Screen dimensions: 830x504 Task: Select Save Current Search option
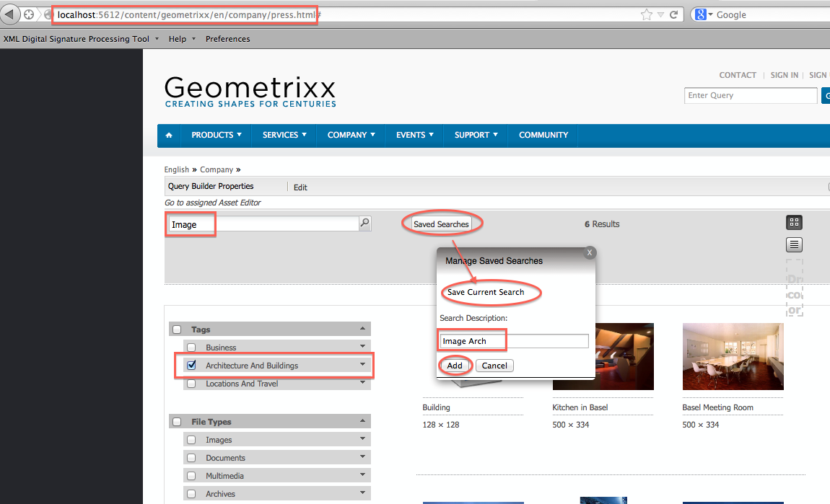tap(486, 292)
